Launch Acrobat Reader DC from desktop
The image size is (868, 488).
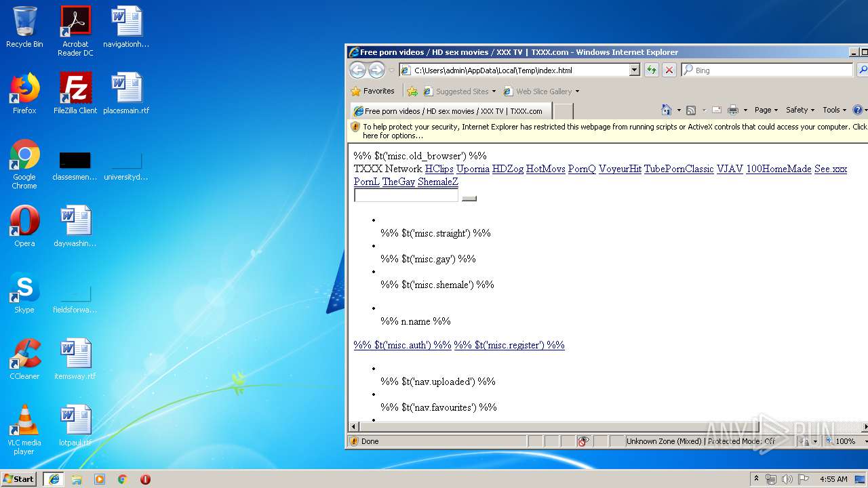75,31
